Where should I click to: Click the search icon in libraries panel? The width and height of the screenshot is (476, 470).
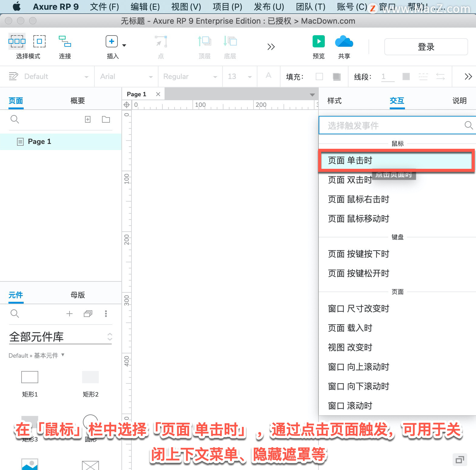pos(15,314)
